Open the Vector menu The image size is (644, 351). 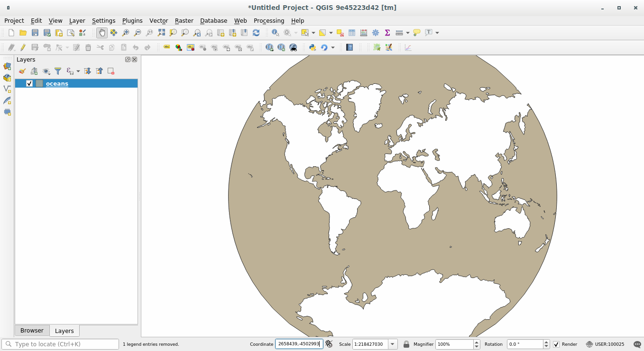[158, 20]
